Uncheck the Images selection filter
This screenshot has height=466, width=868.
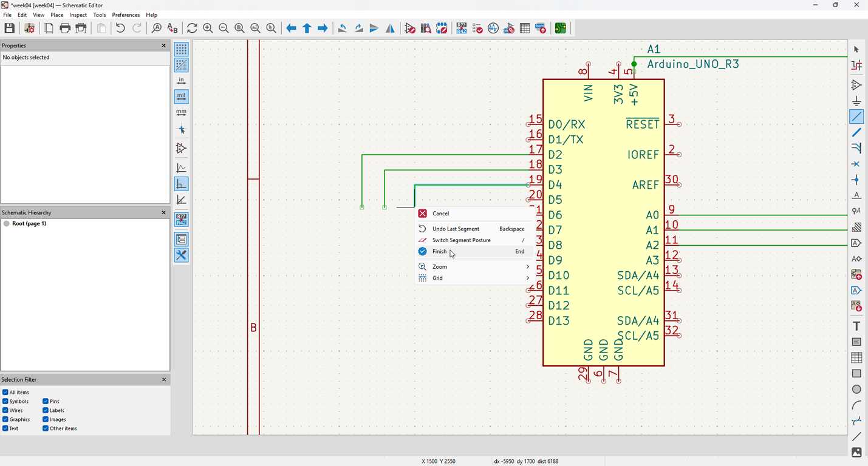pos(46,419)
